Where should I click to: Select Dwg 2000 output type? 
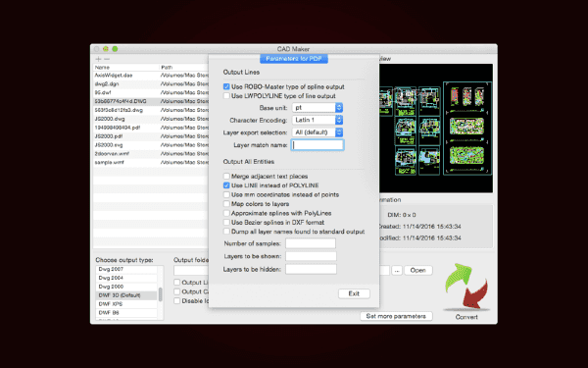pyautogui.click(x=126, y=287)
